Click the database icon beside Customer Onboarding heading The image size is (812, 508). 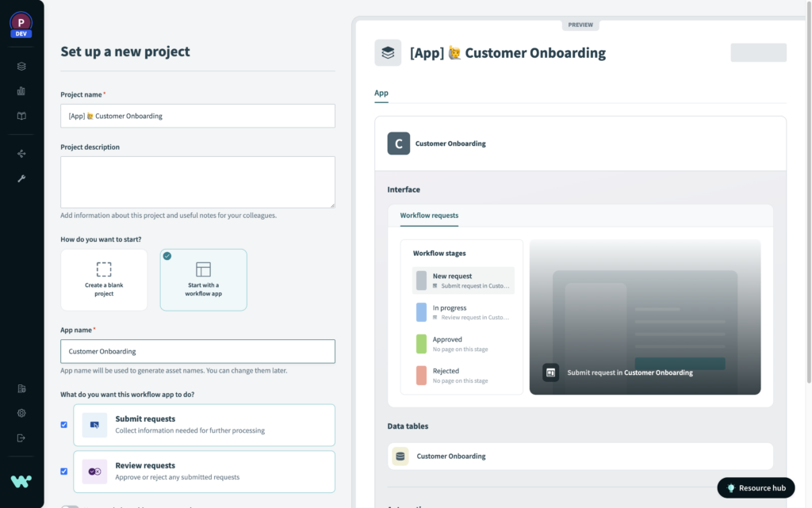(388, 52)
